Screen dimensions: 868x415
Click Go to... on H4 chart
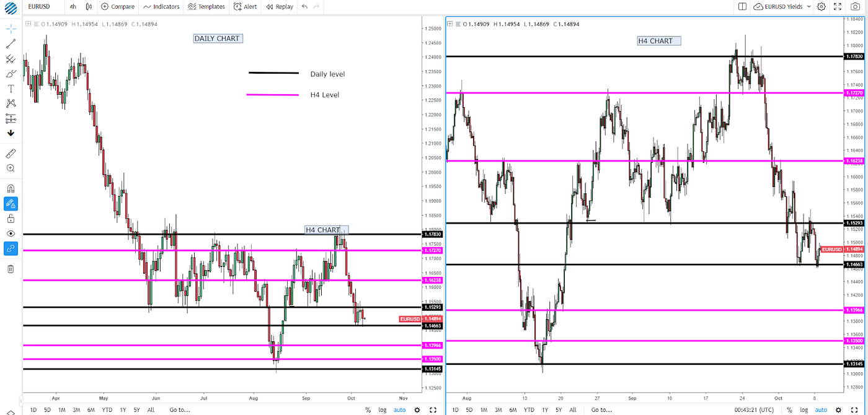click(603, 409)
